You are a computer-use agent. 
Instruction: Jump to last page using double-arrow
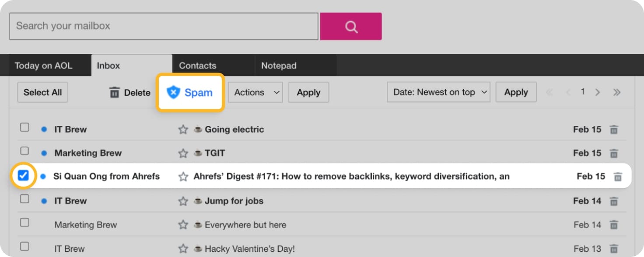click(617, 92)
